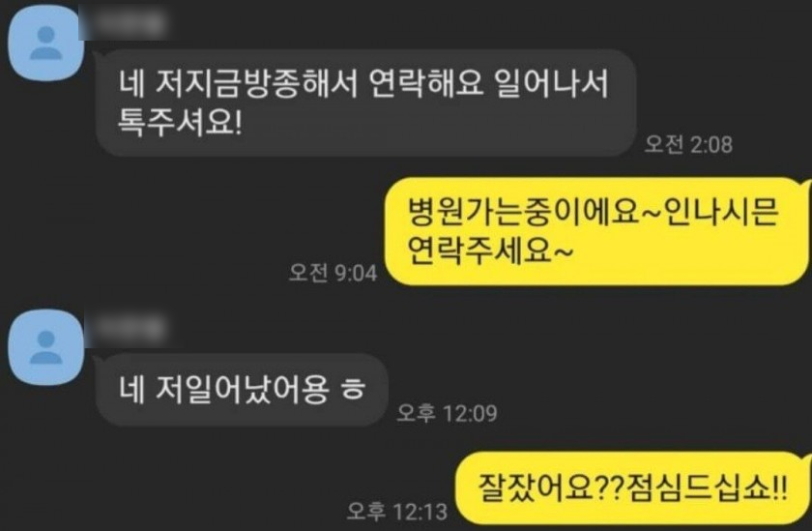Click the "ㅎ" character ending the gray message

[353, 389]
